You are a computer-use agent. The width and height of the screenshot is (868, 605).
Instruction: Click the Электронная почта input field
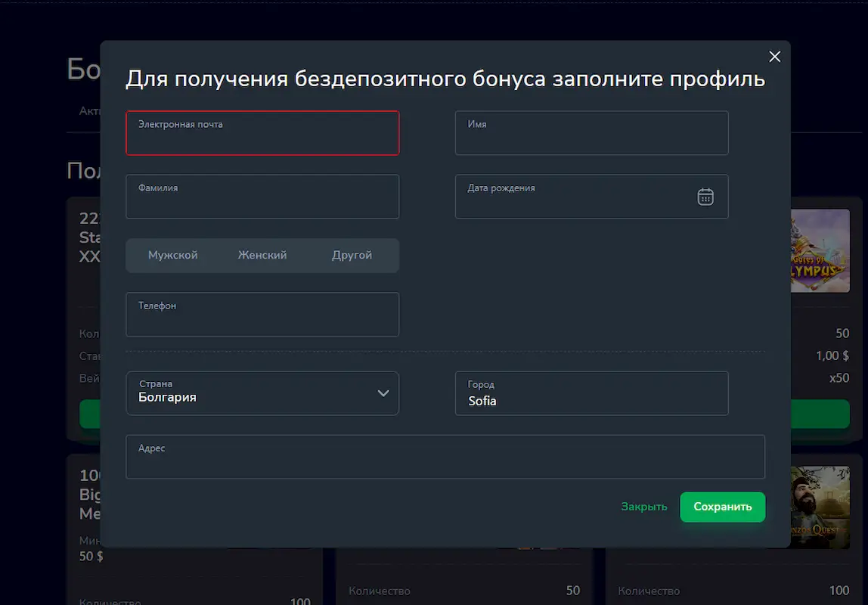(262, 133)
